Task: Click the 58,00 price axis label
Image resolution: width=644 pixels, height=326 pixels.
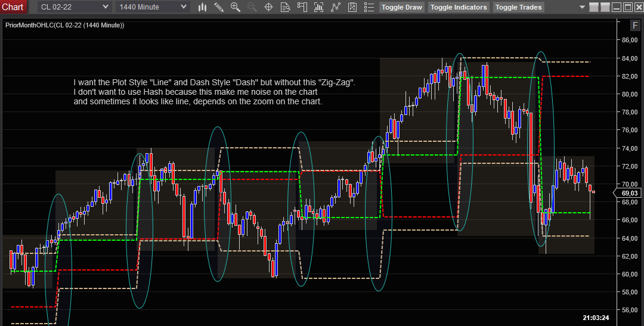Action: tap(630, 293)
